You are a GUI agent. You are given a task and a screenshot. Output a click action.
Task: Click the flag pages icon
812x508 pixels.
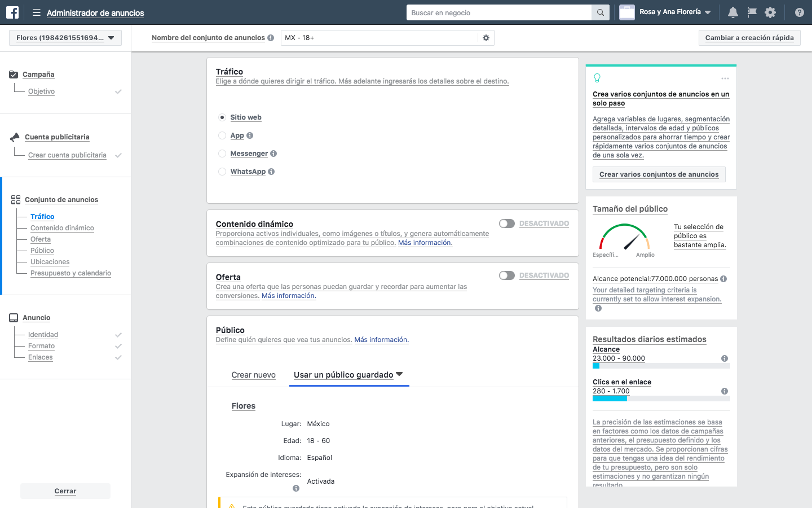(752, 12)
